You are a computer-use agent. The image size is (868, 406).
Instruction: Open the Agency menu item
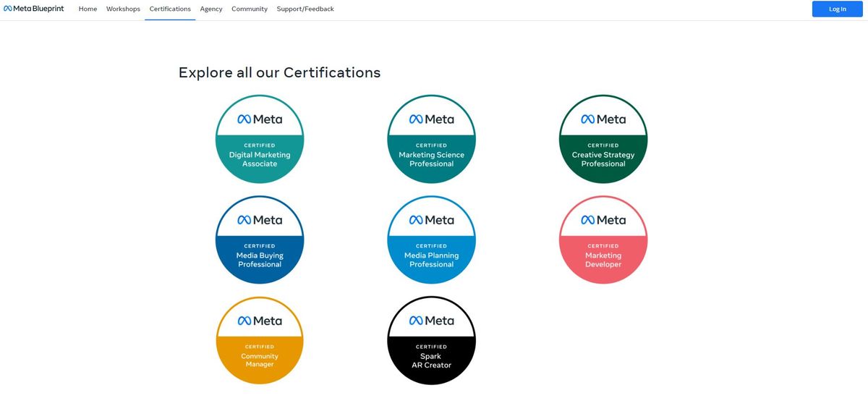click(x=211, y=9)
